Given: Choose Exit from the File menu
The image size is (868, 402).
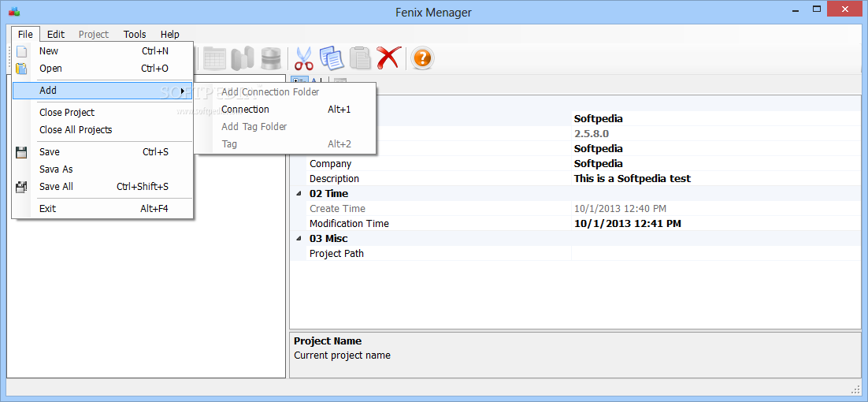Looking at the screenshot, I should 102,209.
